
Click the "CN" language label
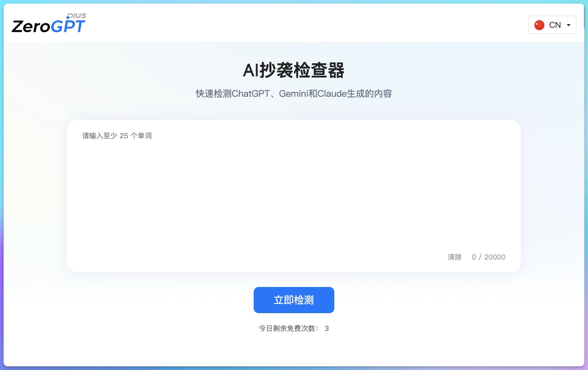pyautogui.click(x=555, y=25)
